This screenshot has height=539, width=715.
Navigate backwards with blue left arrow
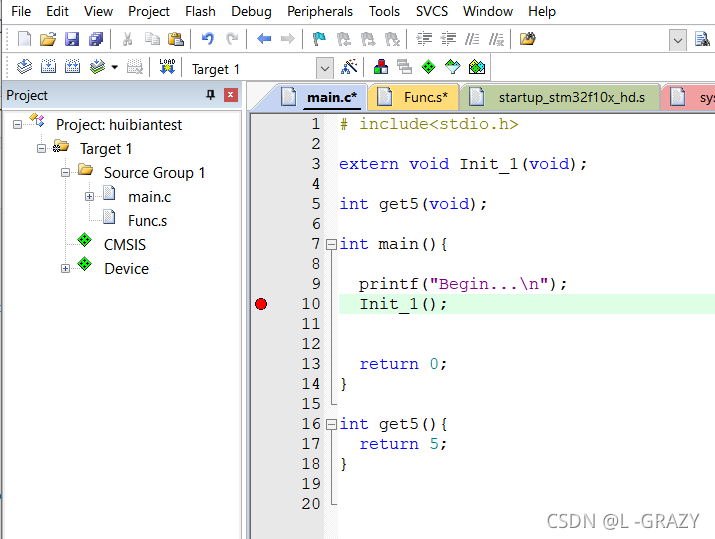click(264, 39)
